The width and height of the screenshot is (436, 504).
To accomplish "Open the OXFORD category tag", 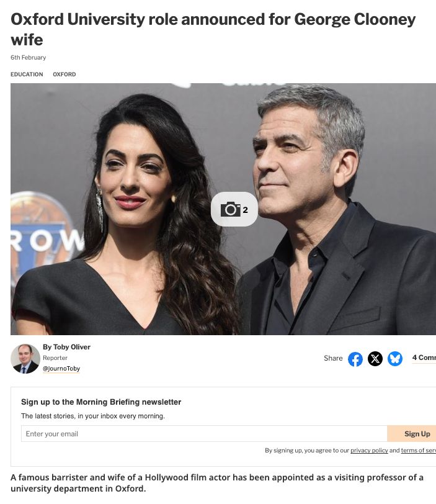I will coord(65,74).
